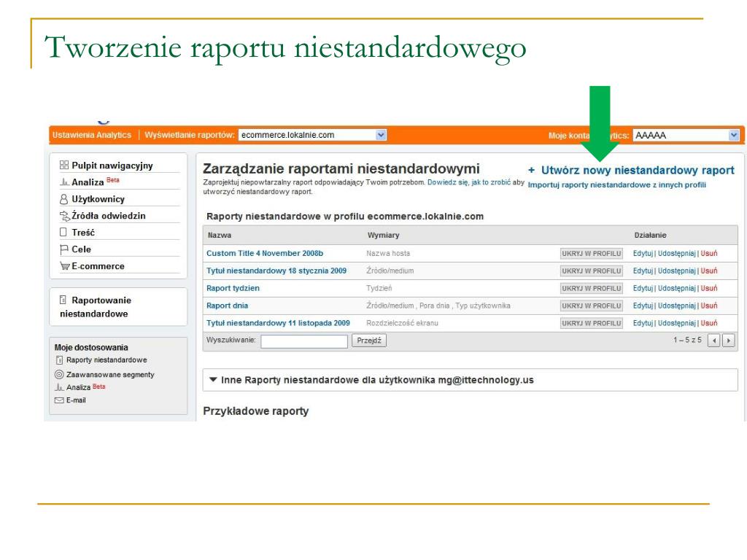Click Ukryj w profilu for Raport dnia
Viewport: 747px width, 560px height.
(x=591, y=306)
